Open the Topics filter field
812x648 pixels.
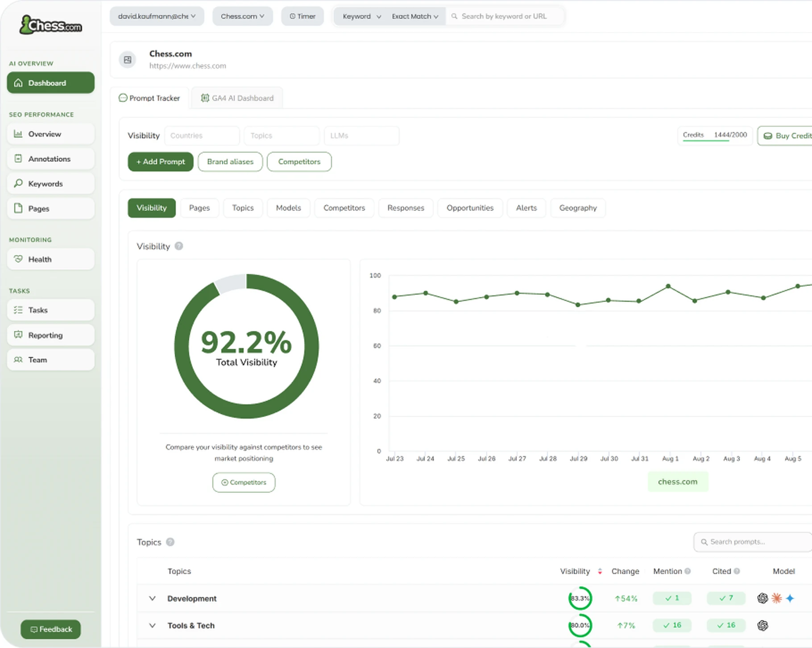click(x=282, y=136)
